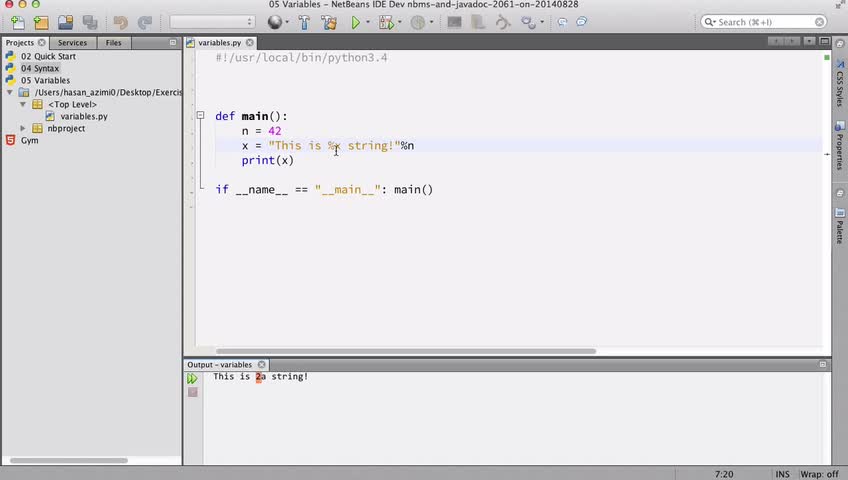The width and height of the screenshot is (848, 480).
Task: Collapse the def main() code fold
Action: [x=201, y=115]
